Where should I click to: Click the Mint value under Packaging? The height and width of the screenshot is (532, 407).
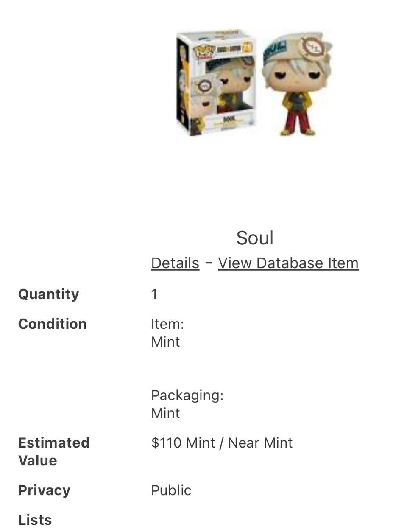point(165,413)
